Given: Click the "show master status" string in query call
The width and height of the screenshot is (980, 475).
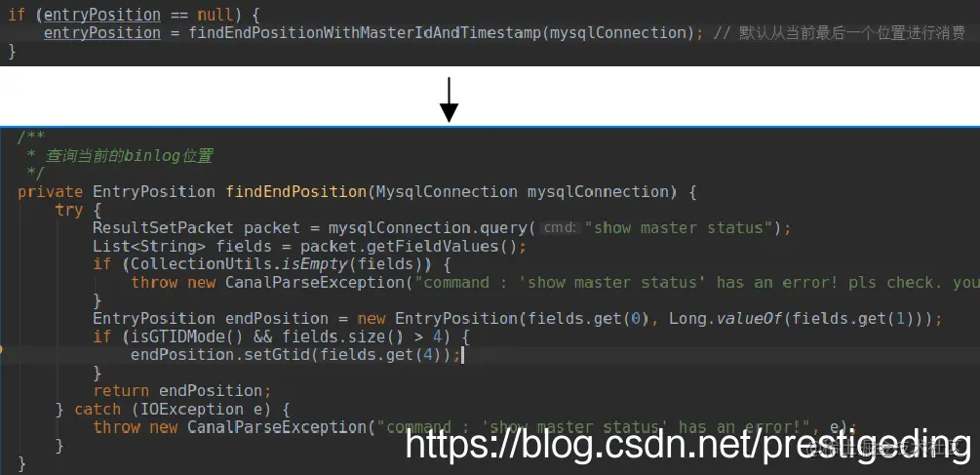Looking at the screenshot, I should pos(679,228).
